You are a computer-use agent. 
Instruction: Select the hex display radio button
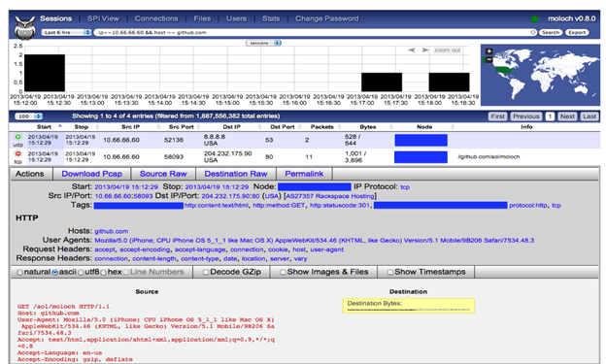(104, 273)
